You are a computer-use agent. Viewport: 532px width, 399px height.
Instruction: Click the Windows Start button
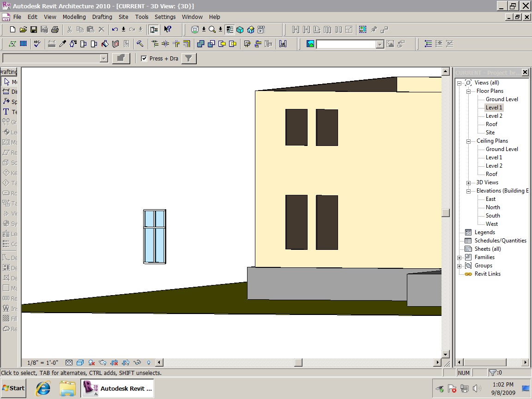(13, 388)
